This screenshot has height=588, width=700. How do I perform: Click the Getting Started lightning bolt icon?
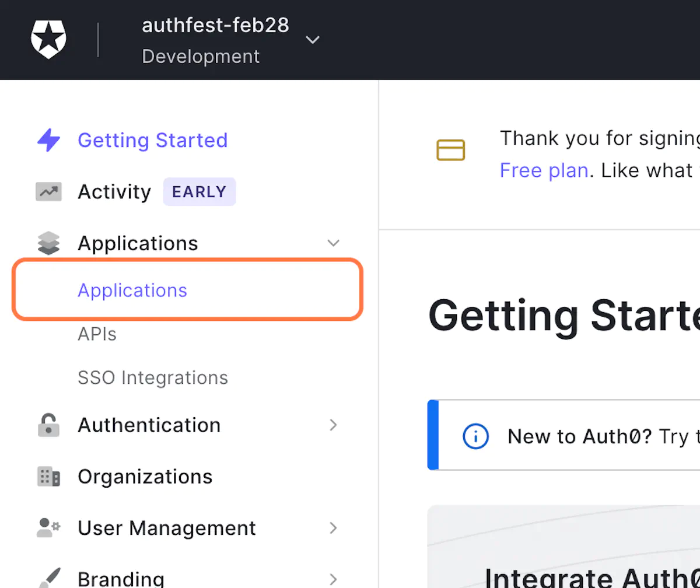pyautogui.click(x=48, y=141)
